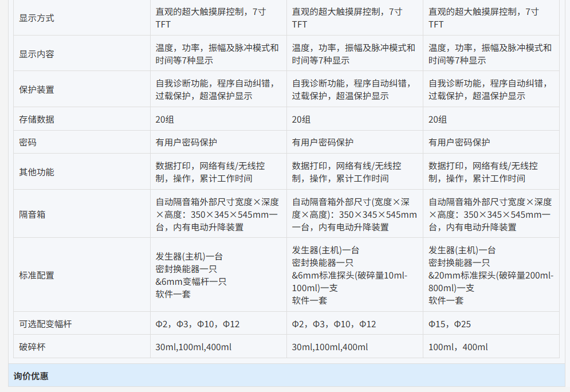
Task: Select the 存储数据 row label
Action: pos(37,119)
